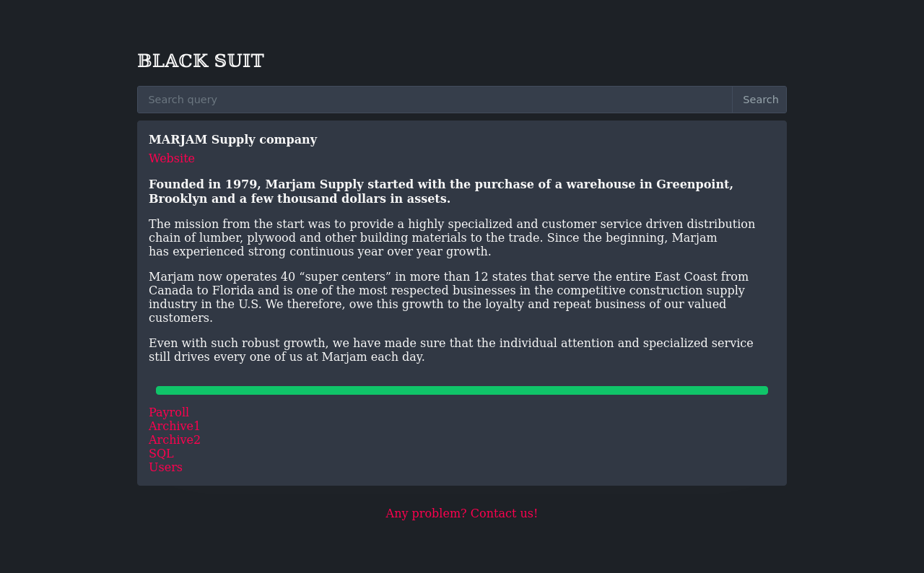Viewport: 924px width, 573px height.
Task: Click the "Marjam now operates 40" paragraph
Action: click(448, 297)
